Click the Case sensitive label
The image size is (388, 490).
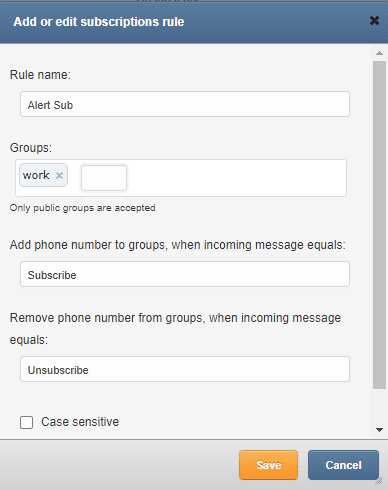click(x=80, y=422)
